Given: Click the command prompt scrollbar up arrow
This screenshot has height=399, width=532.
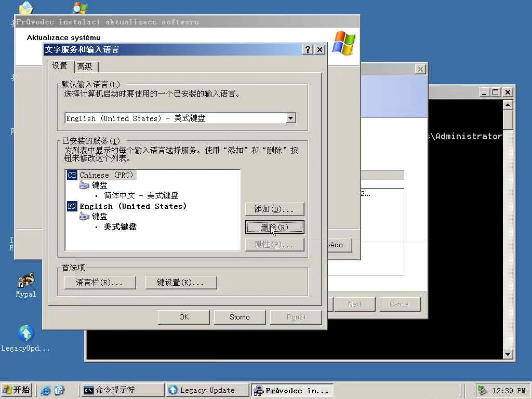Looking at the screenshot, I should (x=508, y=105).
